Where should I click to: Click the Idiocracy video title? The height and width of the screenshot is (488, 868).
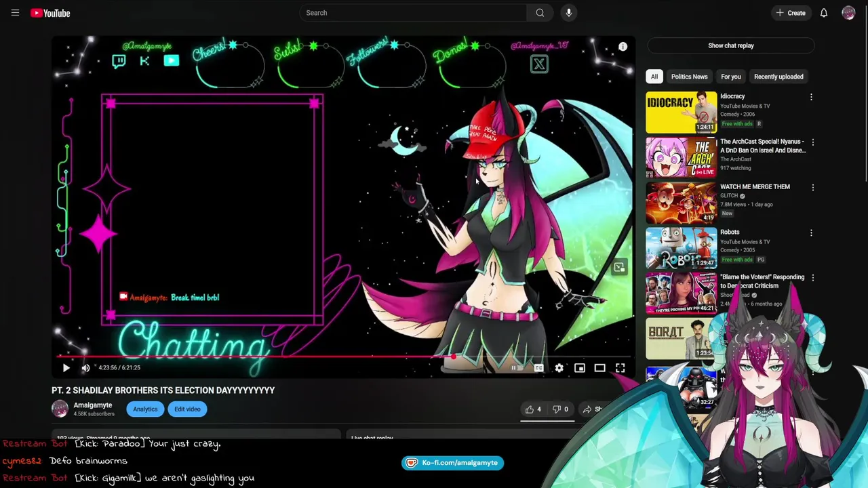point(732,96)
